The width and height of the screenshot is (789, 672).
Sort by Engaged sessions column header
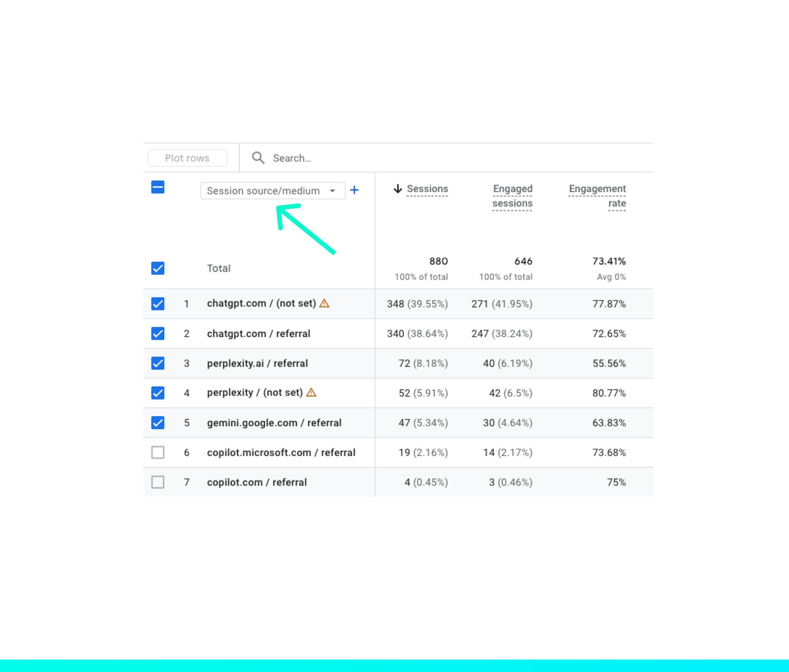pyautogui.click(x=512, y=196)
